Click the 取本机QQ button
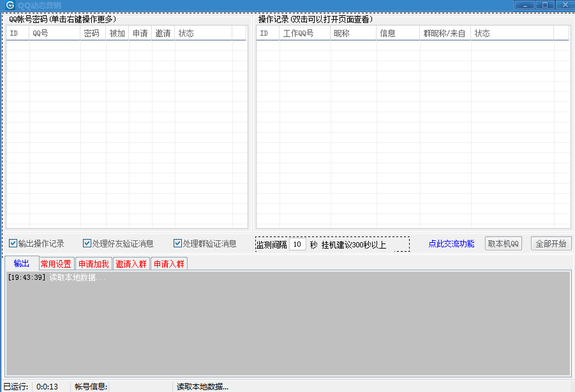 503,243
